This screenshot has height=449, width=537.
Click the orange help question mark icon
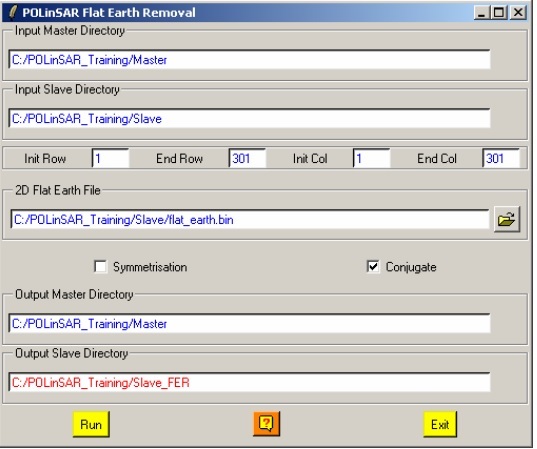(266, 424)
